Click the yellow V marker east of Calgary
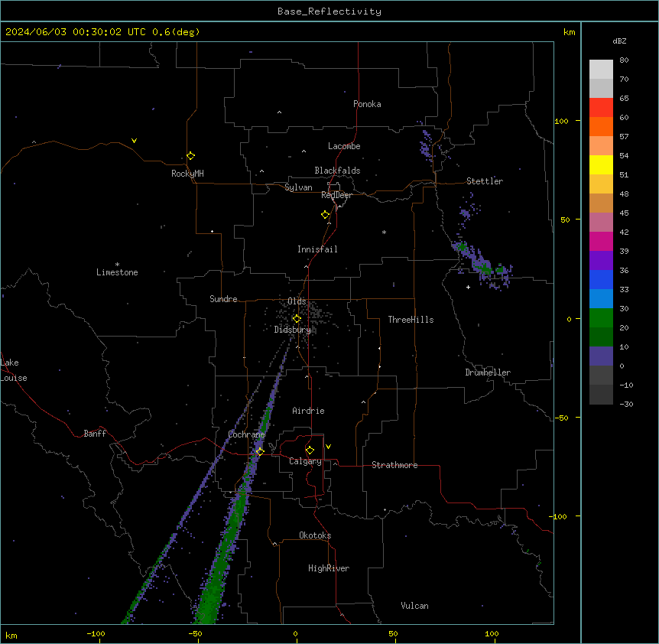 (328, 447)
